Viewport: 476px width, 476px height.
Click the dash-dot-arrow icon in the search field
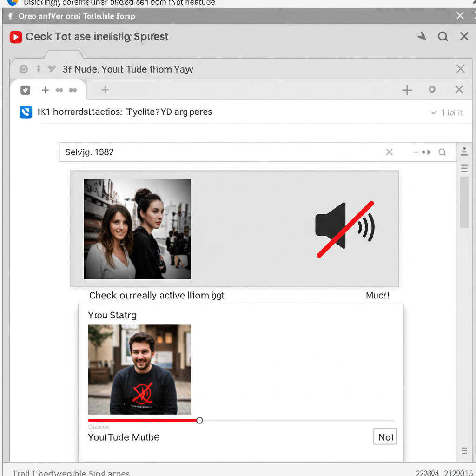coord(422,152)
